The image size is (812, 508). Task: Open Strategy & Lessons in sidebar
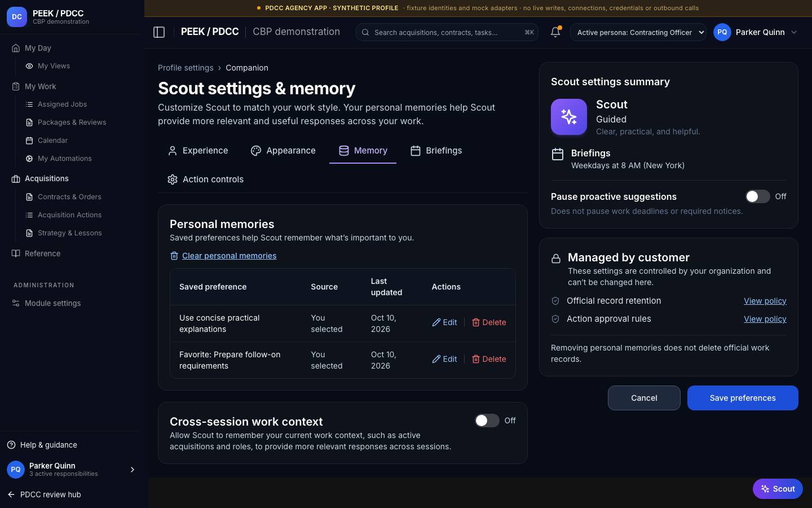[x=69, y=233]
